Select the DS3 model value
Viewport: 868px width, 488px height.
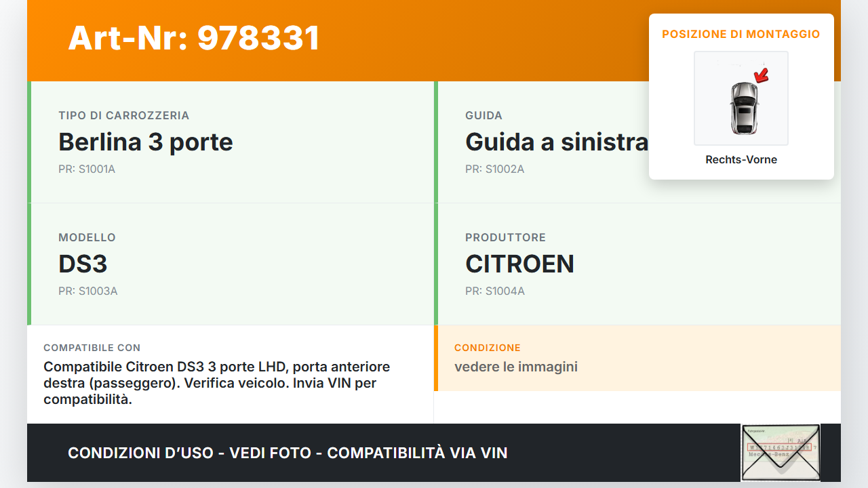[x=83, y=264]
